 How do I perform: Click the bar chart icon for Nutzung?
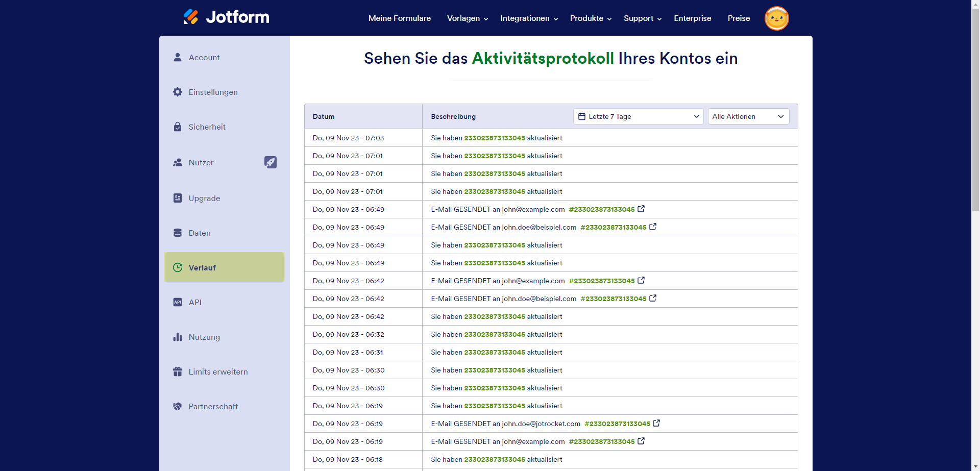click(x=178, y=337)
